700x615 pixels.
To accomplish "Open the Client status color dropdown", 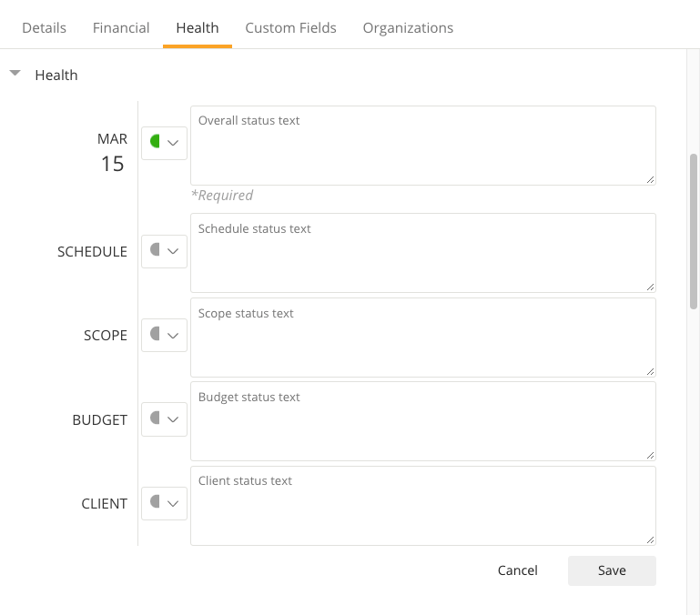I will point(164,503).
